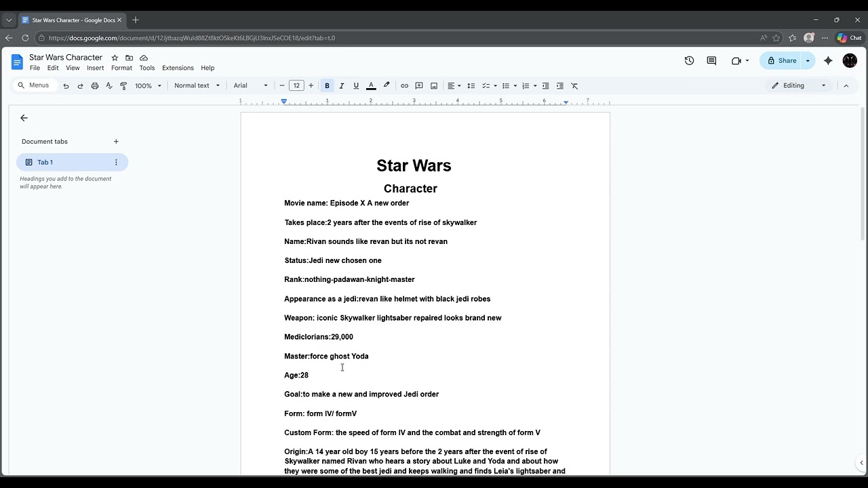Screen dimensions: 868x488
Task: Click the font size field 12
Action: (296, 85)
